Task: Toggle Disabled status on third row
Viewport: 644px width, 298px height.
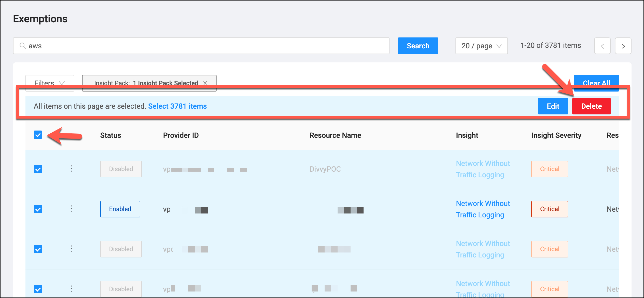Action: 121,249
